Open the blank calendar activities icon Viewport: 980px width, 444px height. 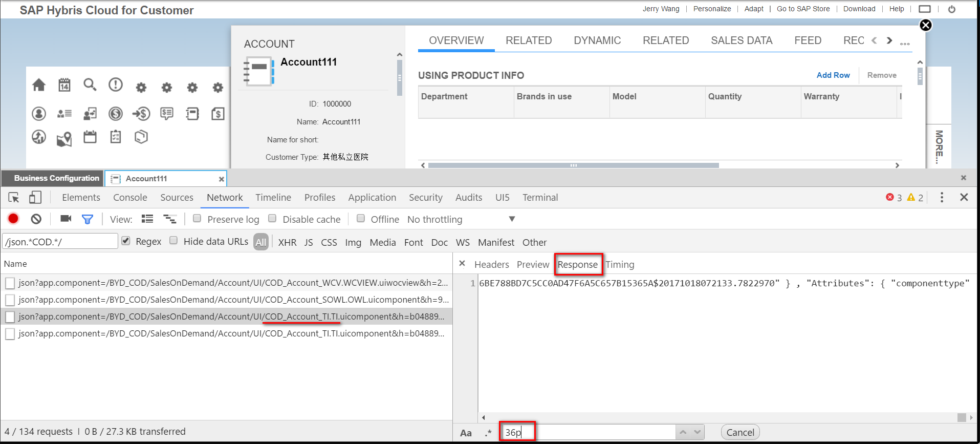coord(90,137)
